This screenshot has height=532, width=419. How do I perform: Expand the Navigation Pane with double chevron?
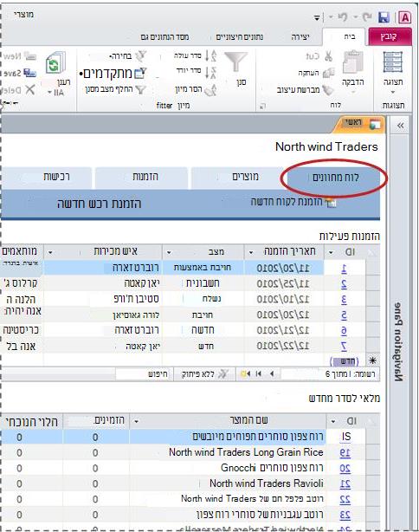400,126
